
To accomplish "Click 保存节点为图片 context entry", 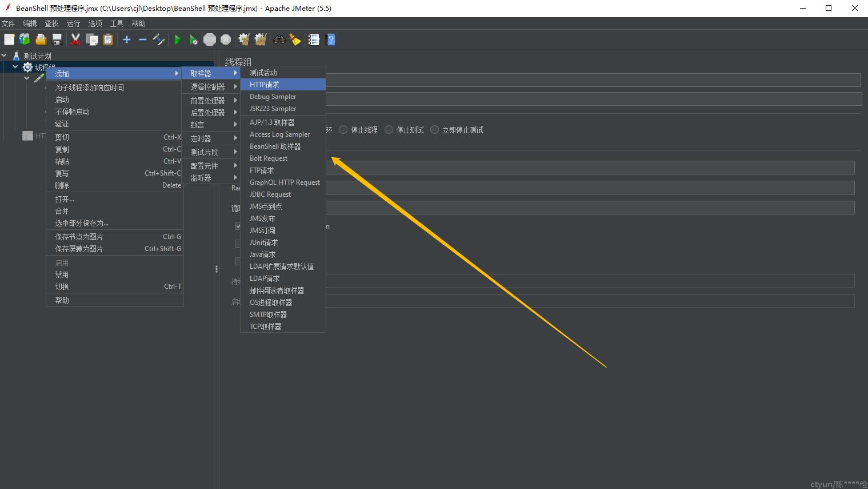I will pos(115,237).
